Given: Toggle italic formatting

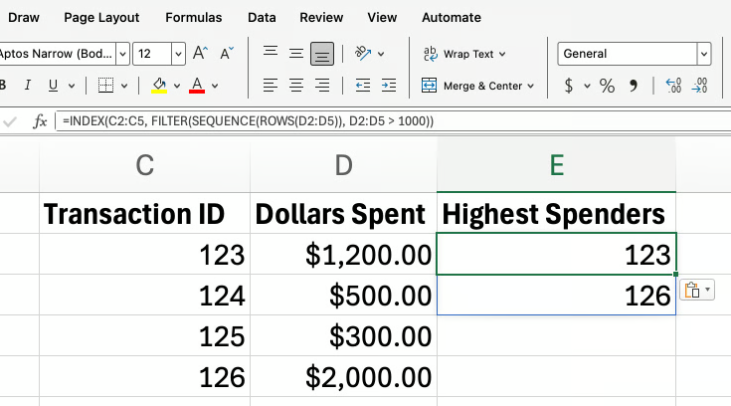Looking at the screenshot, I should (27, 86).
